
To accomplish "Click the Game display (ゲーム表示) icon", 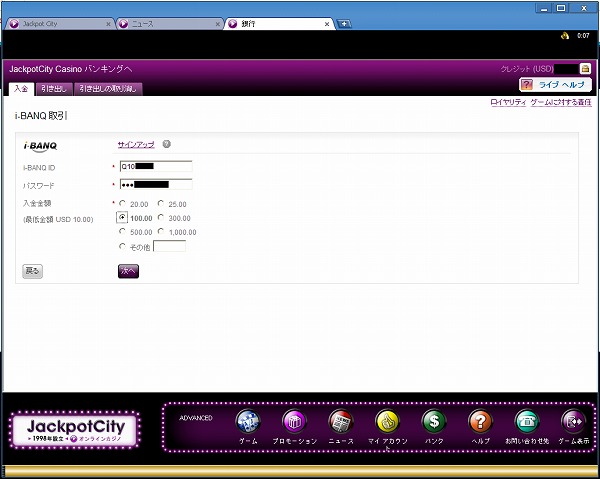I will tap(573, 421).
